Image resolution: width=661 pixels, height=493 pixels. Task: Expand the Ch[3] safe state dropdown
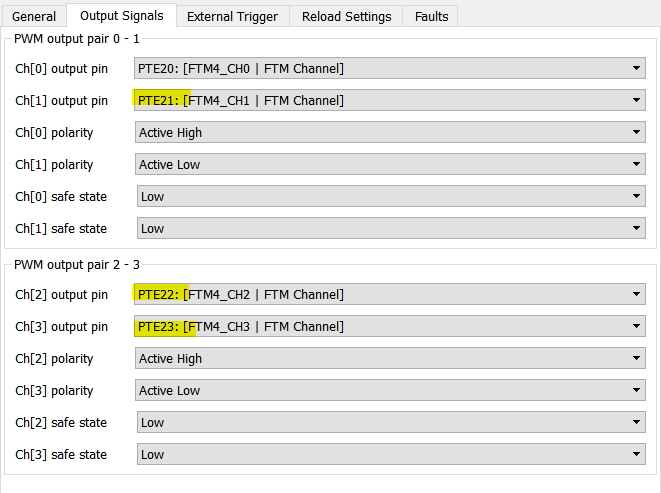637,454
